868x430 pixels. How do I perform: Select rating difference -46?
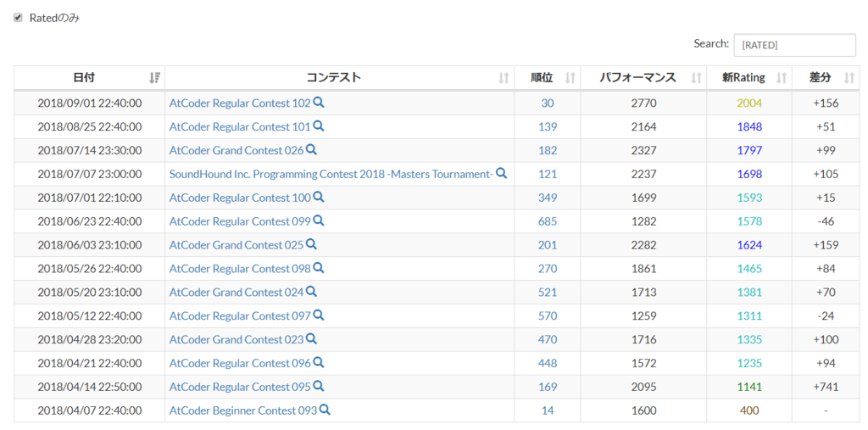pos(826,221)
